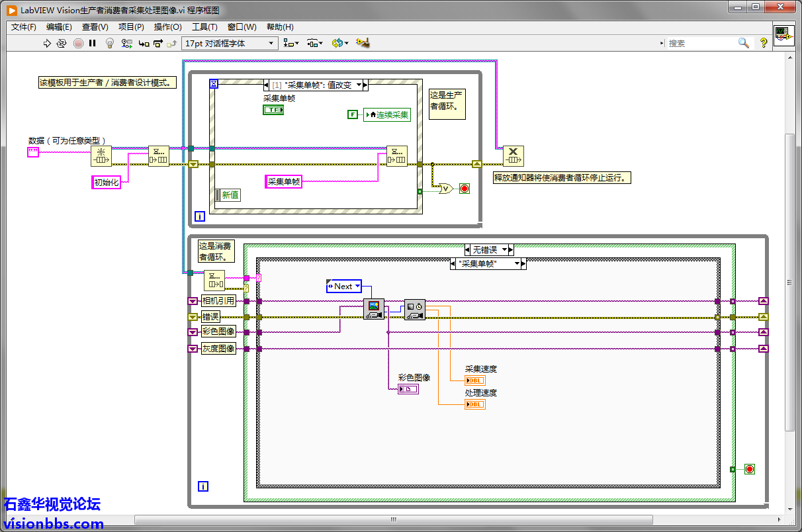Click the Release Notifier node
The width and height of the screenshot is (802, 532).
513,157
